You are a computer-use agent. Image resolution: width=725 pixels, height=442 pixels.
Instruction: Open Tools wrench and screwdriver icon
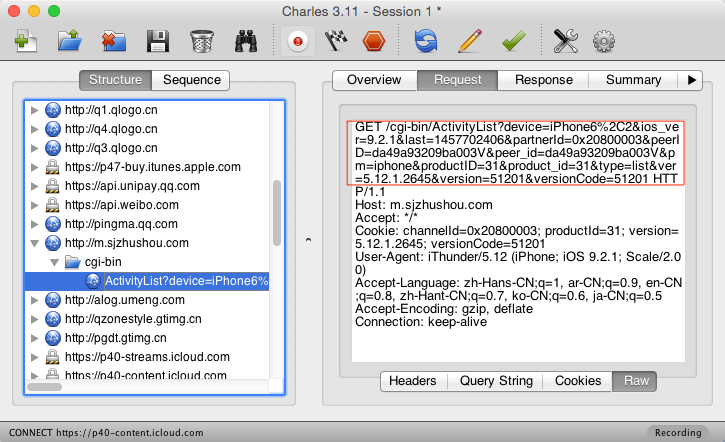tap(565, 41)
